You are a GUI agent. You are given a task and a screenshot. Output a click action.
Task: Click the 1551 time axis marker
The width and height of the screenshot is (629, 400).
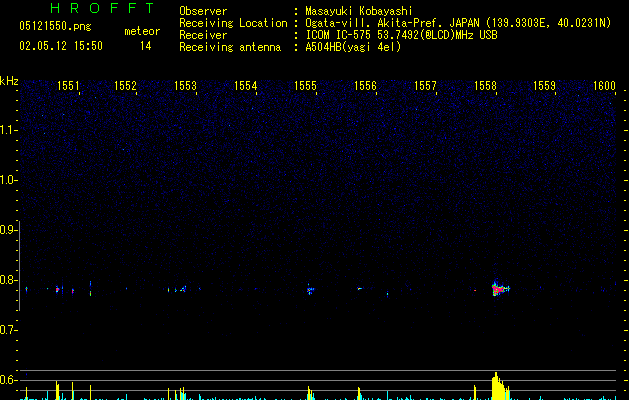coord(68,86)
